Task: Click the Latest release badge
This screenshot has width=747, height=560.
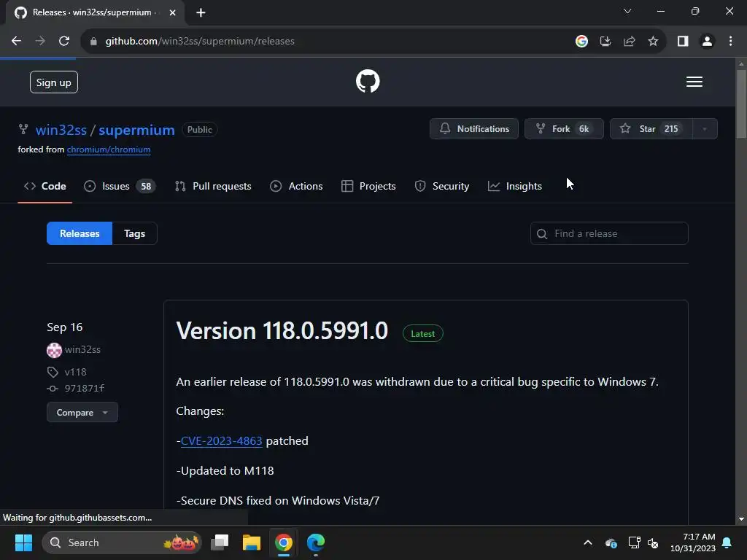Action: [x=422, y=334]
